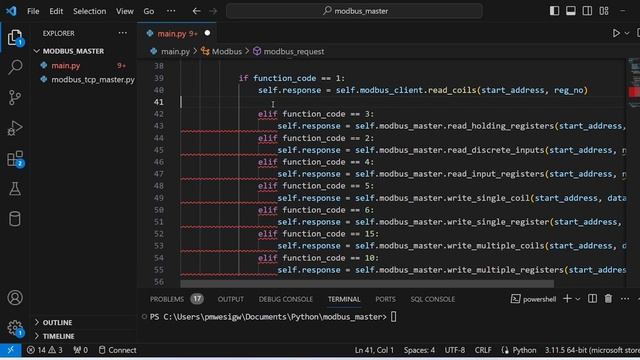Open Source Control view icon
Image resolution: width=640 pixels, height=360 pixels.
[x=15, y=98]
